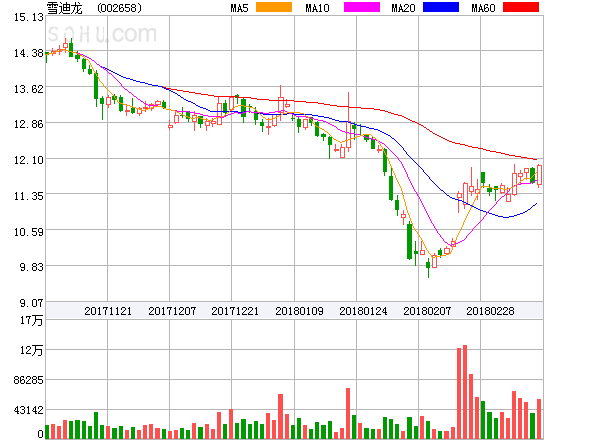Viewport: 600px width, 440px height.
Task: Click the red MA60 legend swatch
Action: 521,7
